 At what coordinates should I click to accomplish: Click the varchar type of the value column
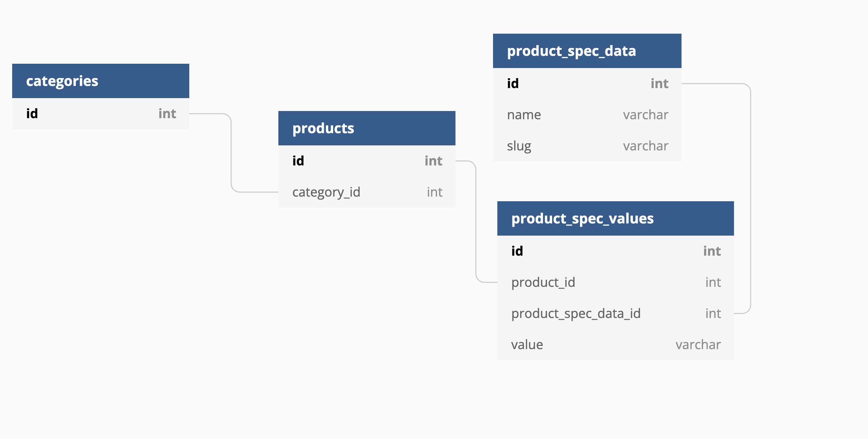[698, 345]
